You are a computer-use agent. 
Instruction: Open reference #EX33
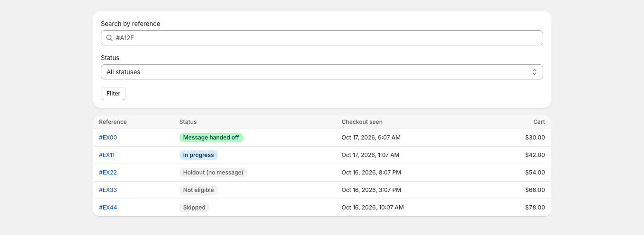tap(108, 190)
